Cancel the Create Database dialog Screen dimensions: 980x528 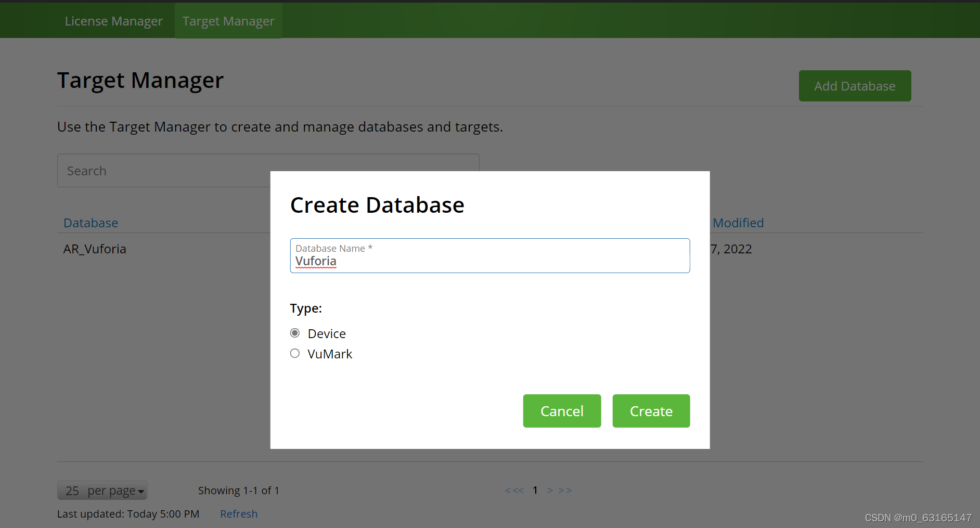pos(562,411)
